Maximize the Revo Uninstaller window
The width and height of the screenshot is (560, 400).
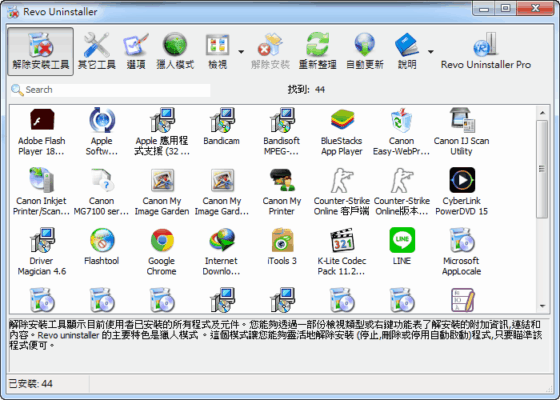tap(505, 8)
